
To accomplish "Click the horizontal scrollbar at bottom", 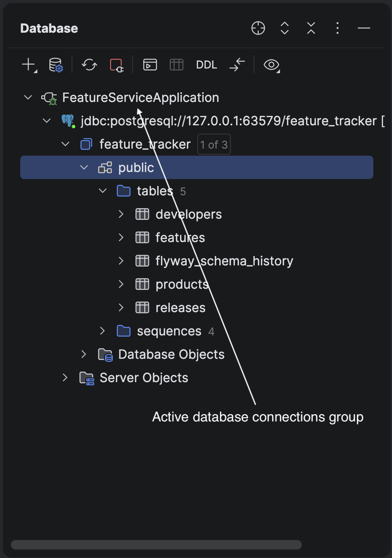I will point(156,545).
